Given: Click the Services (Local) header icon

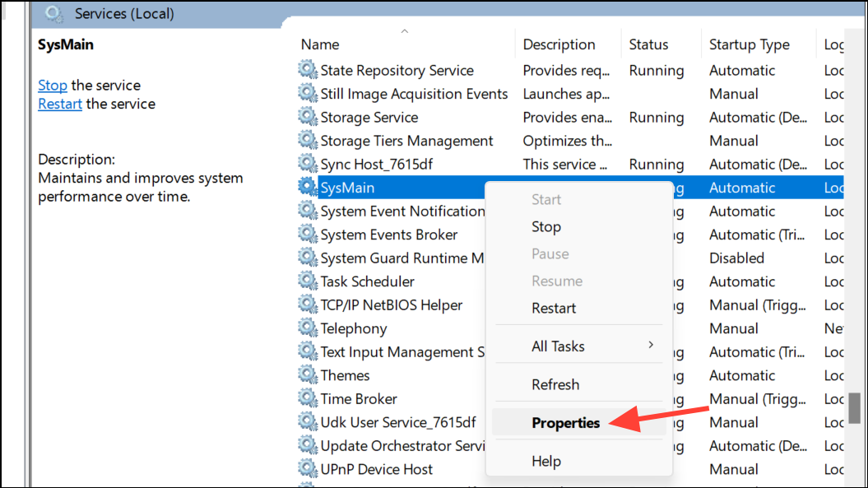Looking at the screenshot, I should coord(54,14).
